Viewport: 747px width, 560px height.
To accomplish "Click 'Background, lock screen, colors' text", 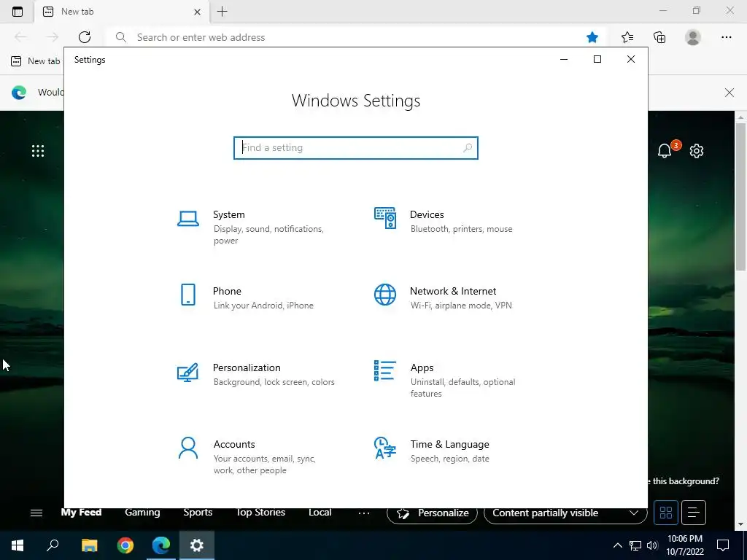I will 274,382.
